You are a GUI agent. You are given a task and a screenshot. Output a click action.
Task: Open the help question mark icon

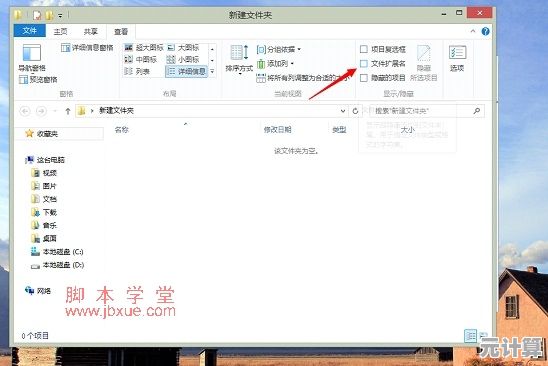485,31
